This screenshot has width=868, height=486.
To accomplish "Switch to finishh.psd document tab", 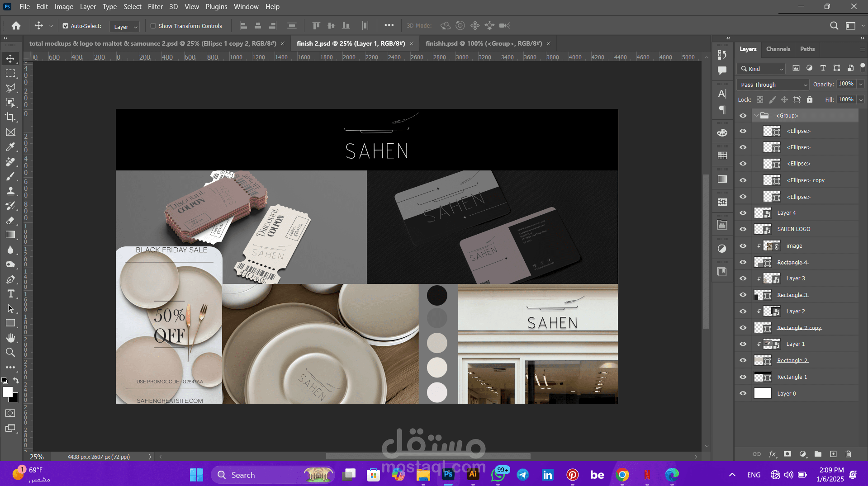I will pyautogui.click(x=484, y=43).
